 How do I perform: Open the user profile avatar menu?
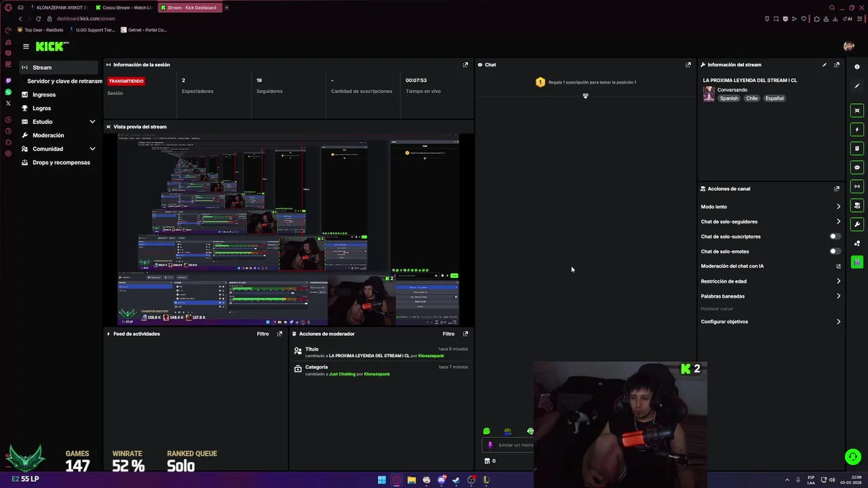click(x=848, y=46)
